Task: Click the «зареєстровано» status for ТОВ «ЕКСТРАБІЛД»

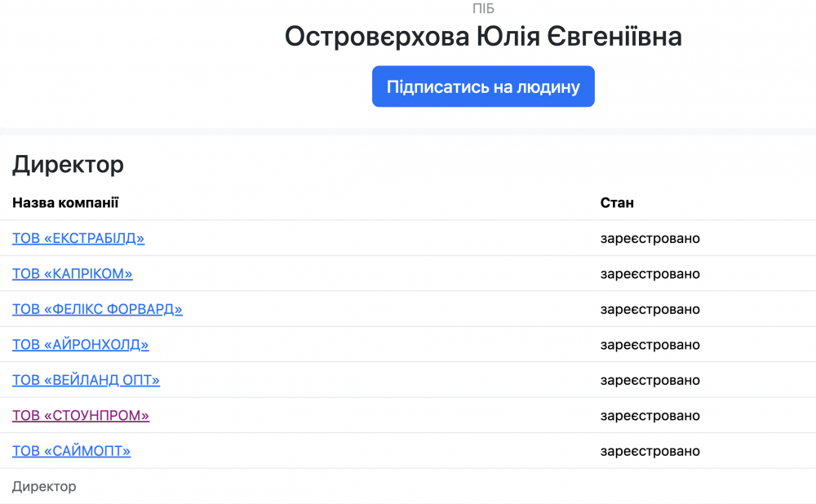Action: pyautogui.click(x=650, y=239)
